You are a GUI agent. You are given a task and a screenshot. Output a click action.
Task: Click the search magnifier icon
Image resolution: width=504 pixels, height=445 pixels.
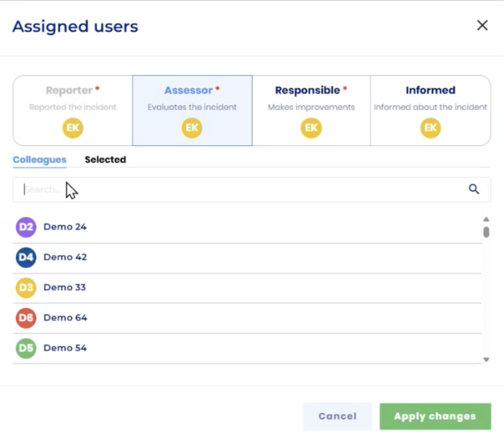[x=474, y=189]
